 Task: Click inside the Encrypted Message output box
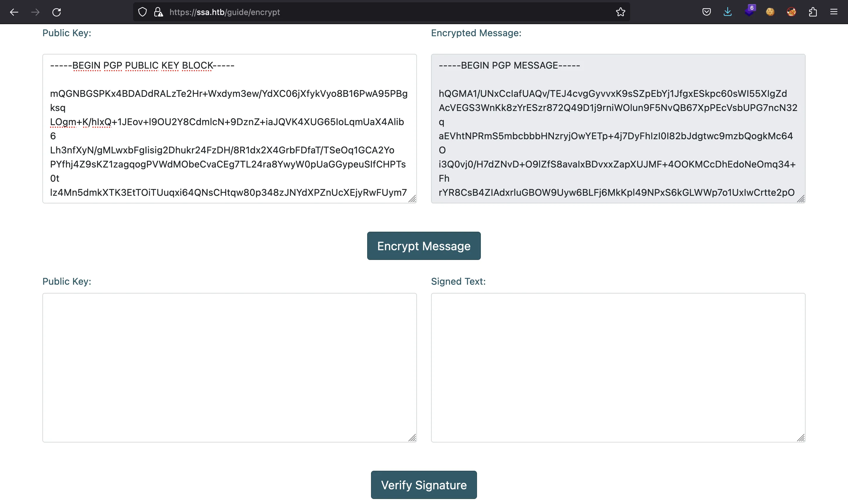618,129
